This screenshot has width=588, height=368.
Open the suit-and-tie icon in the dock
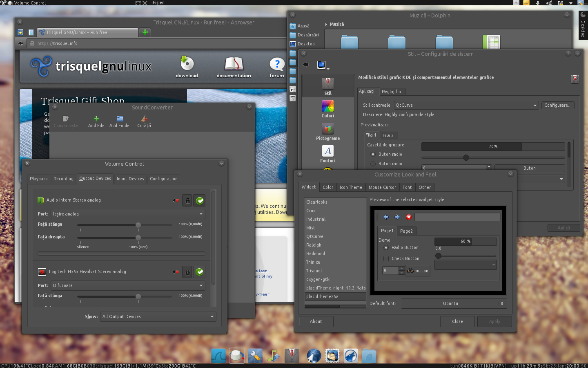coord(292,356)
